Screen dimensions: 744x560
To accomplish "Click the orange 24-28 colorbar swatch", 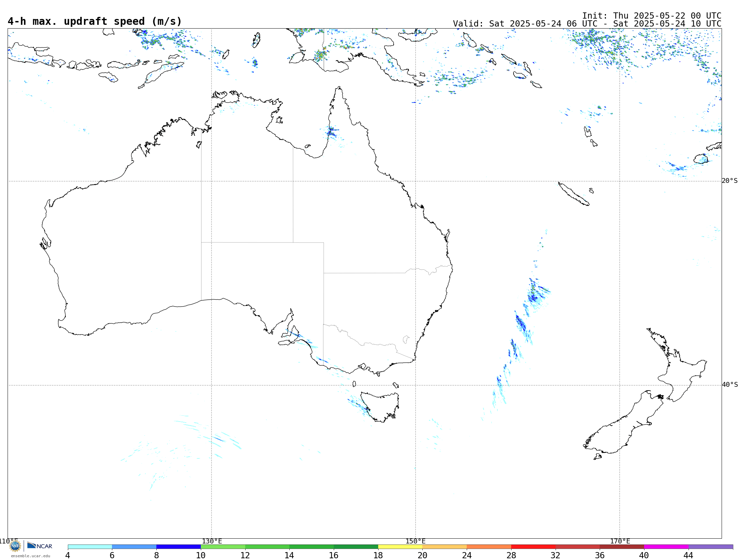I will point(489,547).
